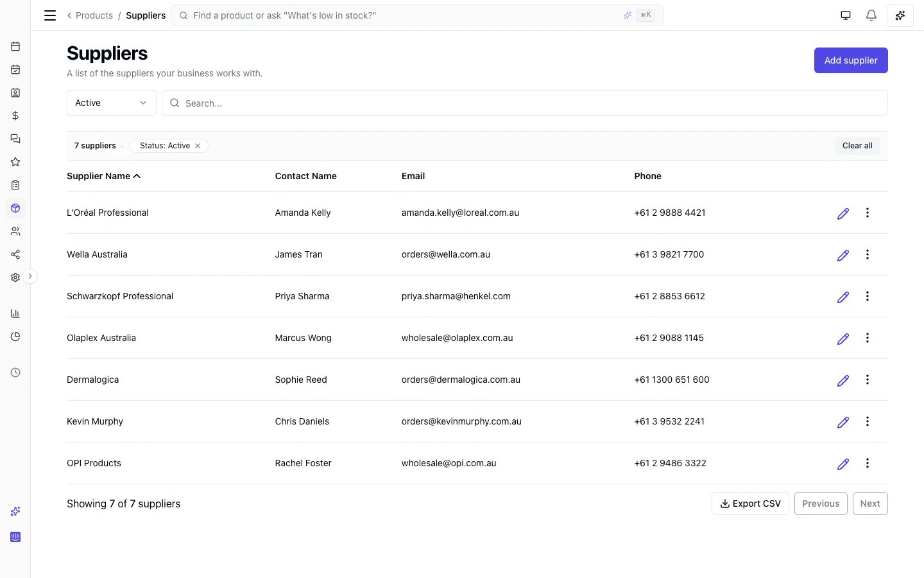Click the Contact Name column header
924x578 pixels.
pos(305,176)
